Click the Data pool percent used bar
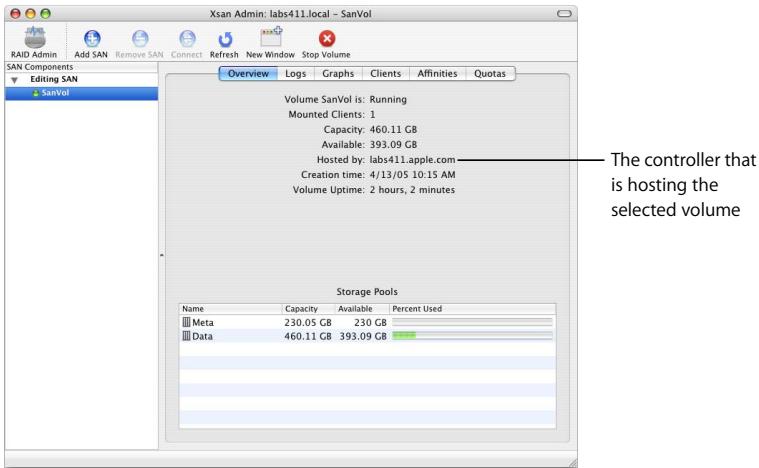This screenshot has height=468, width=759. pyautogui.click(x=472, y=335)
